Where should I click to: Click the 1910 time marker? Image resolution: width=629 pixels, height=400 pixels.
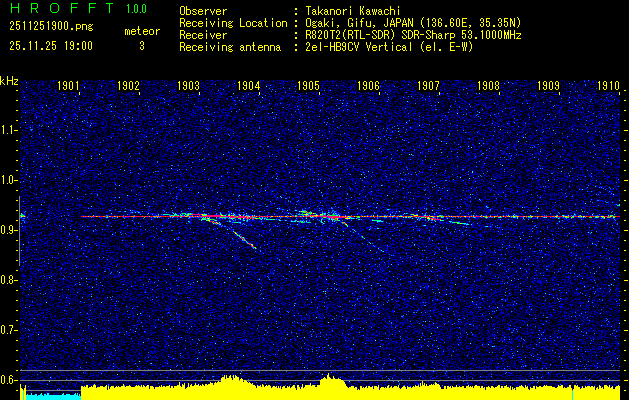click(x=609, y=86)
